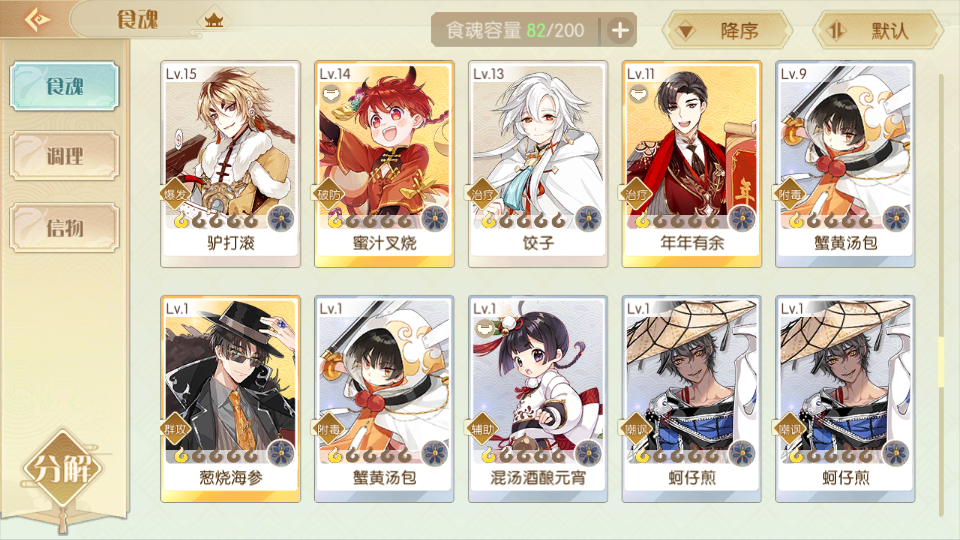960x540 pixels.
Task: Switch to the 食魂 tab
Action: coord(64,86)
